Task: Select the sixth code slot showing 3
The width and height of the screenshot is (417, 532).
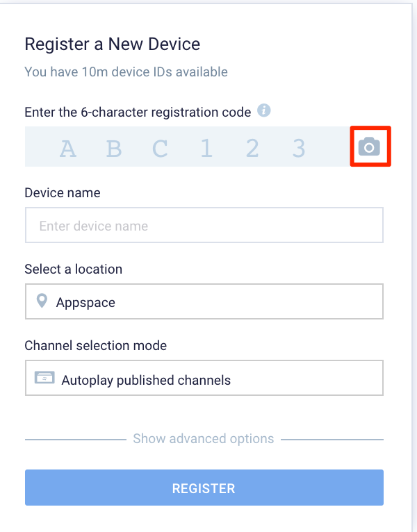Action: click(x=299, y=148)
